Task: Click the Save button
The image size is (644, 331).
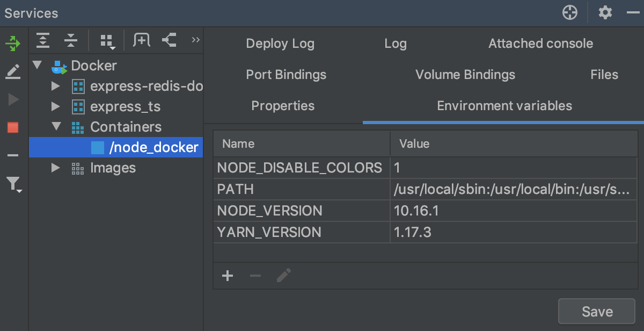Action: [596, 311]
